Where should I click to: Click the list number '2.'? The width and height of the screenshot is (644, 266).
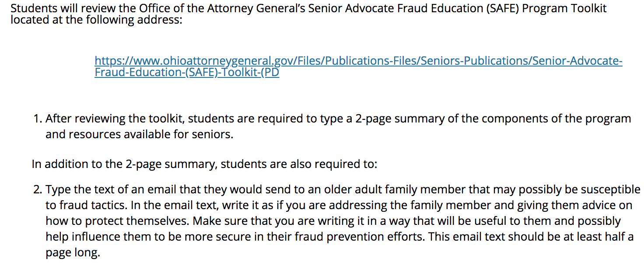[x=38, y=189]
